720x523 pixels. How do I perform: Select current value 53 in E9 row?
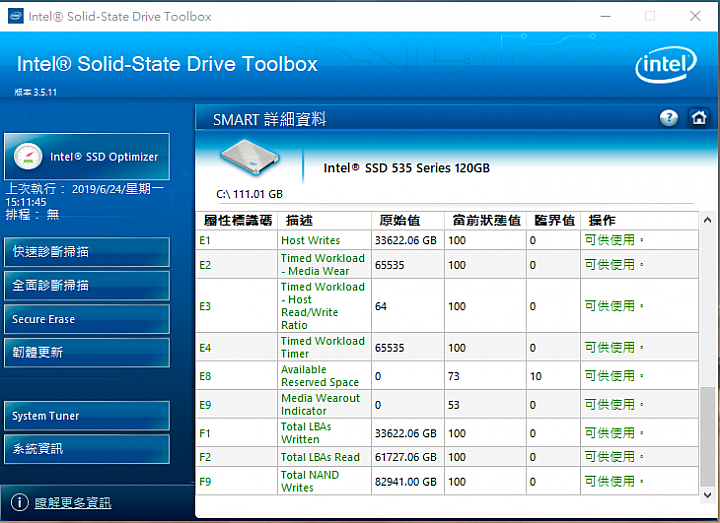tap(454, 405)
